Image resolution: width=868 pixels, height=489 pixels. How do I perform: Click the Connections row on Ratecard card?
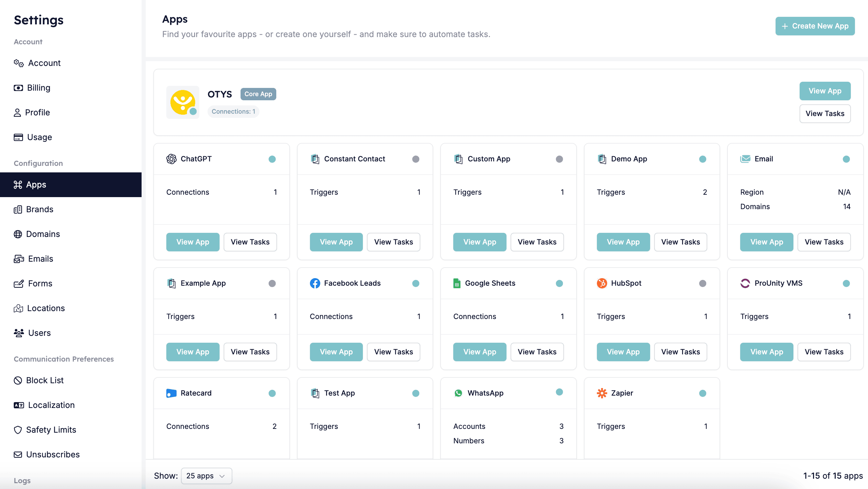click(x=221, y=427)
